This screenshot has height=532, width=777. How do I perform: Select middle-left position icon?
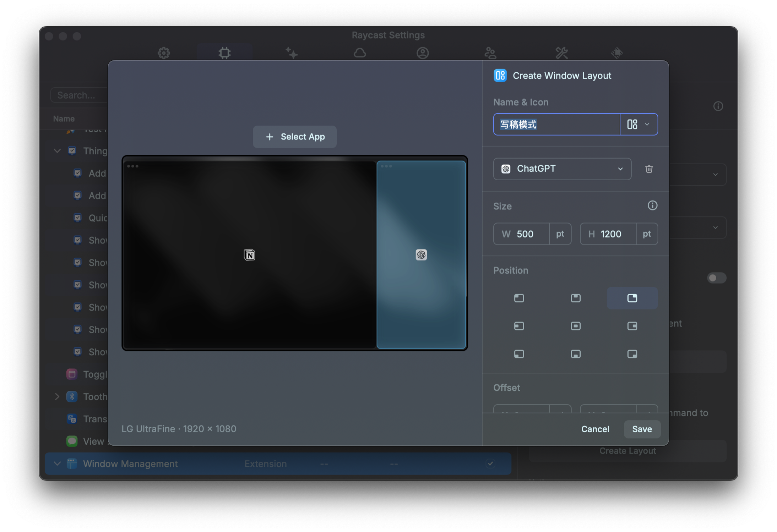pos(519,326)
